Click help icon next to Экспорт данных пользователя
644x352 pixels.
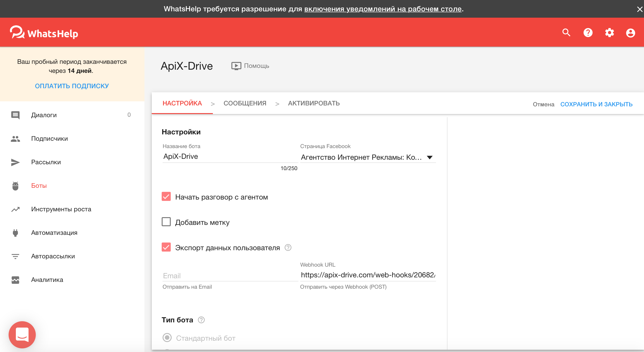pyautogui.click(x=288, y=247)
